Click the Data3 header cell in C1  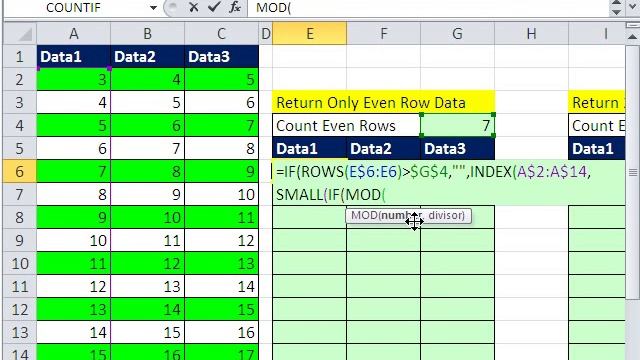[221, 56]
